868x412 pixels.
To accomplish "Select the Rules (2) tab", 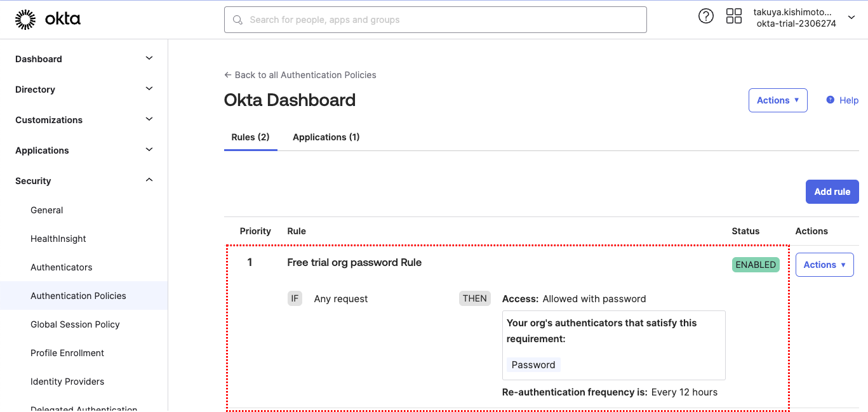I will coord(250,137).
